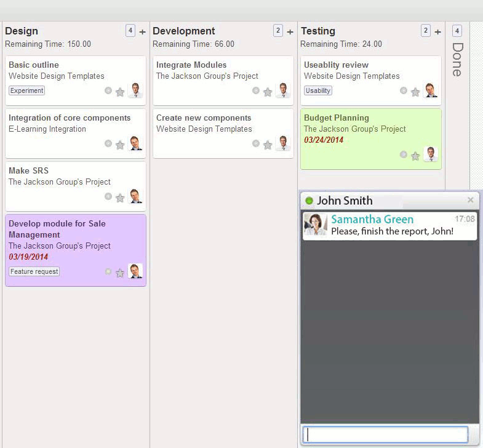The height and width of the screenshot is (448, 483).
Task: Close the John Smith chat window
Action: coord(471,200)
